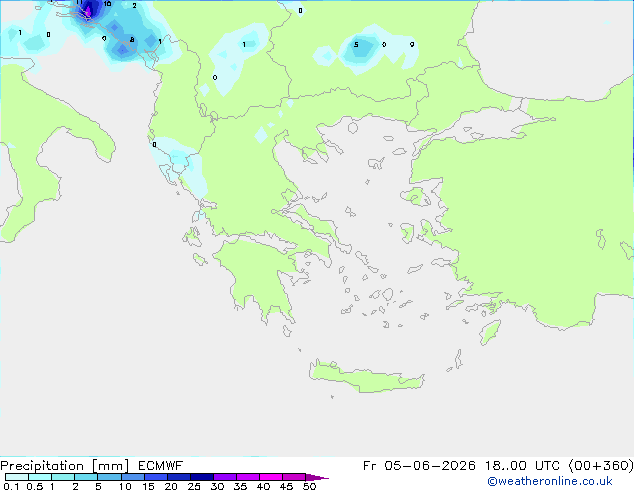
Task: Click the weatheronline.co.uk copyright link
Action: [x=550, y=481]
